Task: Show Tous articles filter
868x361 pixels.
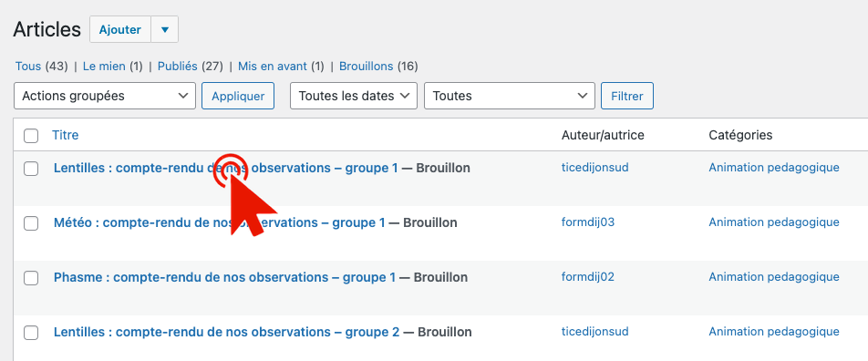Action: pos(28,67)
